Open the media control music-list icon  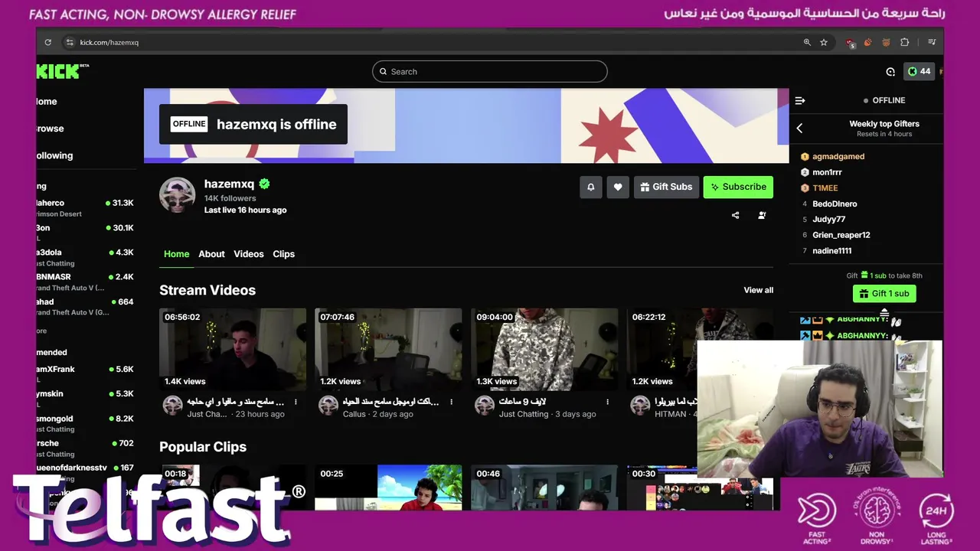(x=932, y=42)
